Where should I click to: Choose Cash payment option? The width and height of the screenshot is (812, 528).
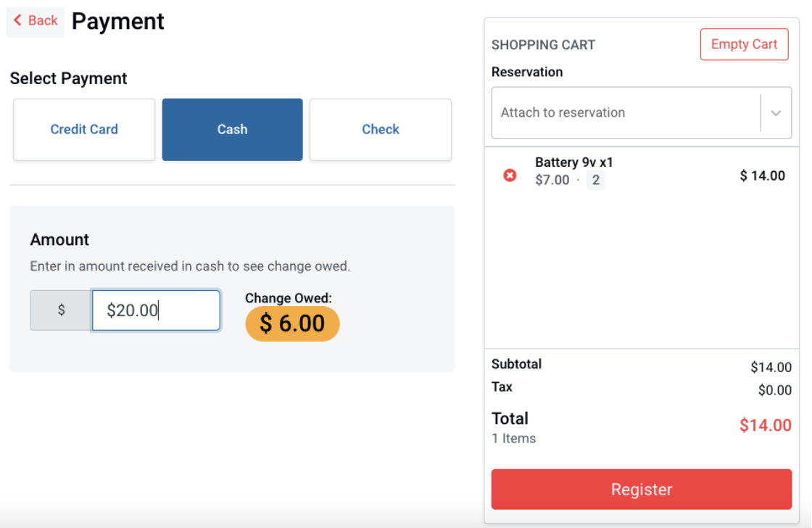[232, 130]
